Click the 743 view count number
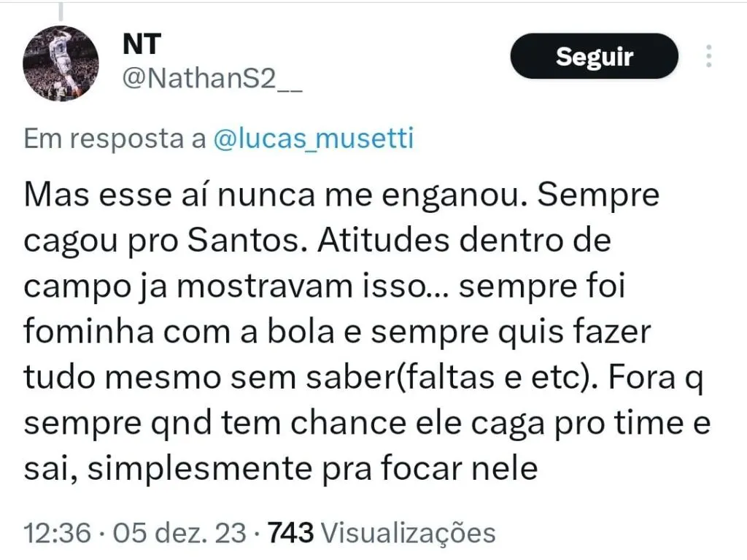747x560 pixels. [x=291, y=533]
